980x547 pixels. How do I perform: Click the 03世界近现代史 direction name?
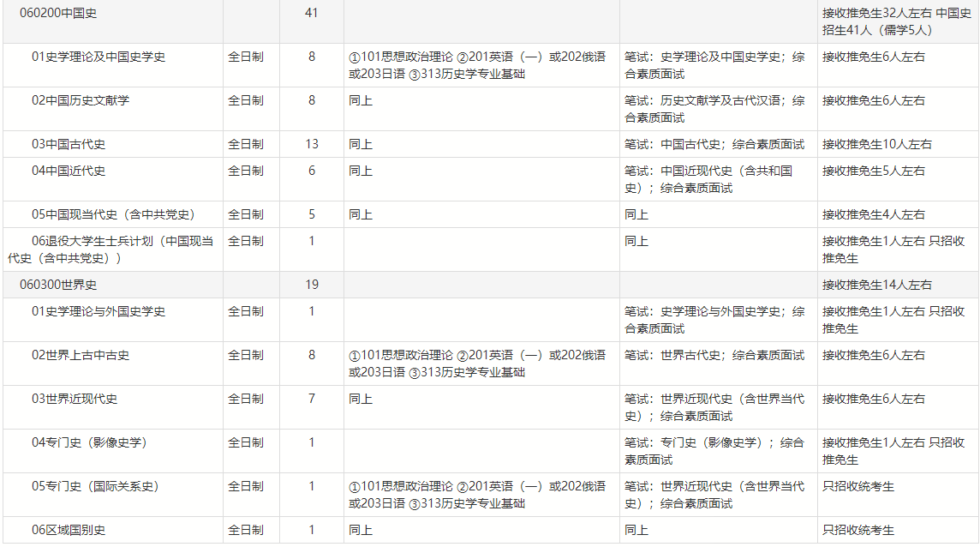point(75,399)
